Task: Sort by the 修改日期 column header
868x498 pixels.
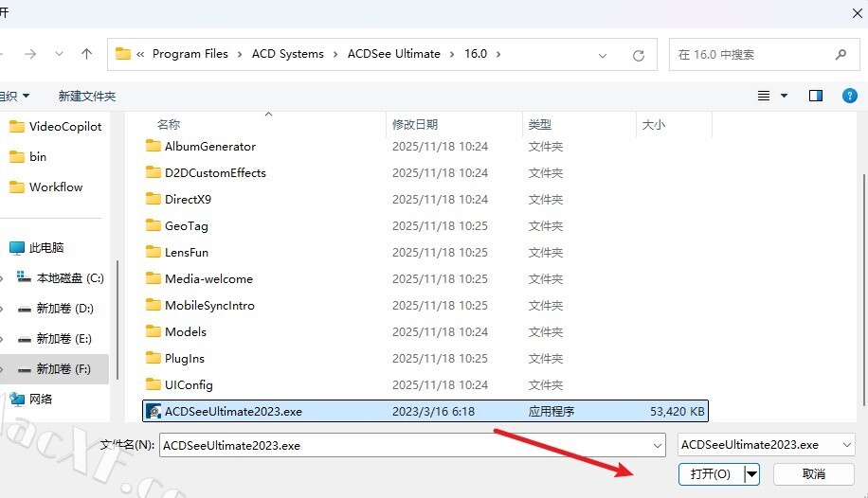Action: 415,124
